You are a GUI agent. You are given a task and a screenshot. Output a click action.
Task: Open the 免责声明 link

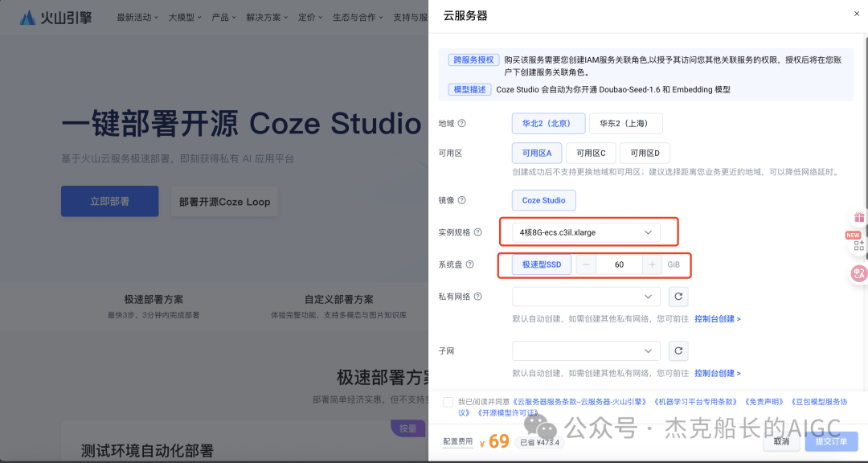tap(765, 402)
